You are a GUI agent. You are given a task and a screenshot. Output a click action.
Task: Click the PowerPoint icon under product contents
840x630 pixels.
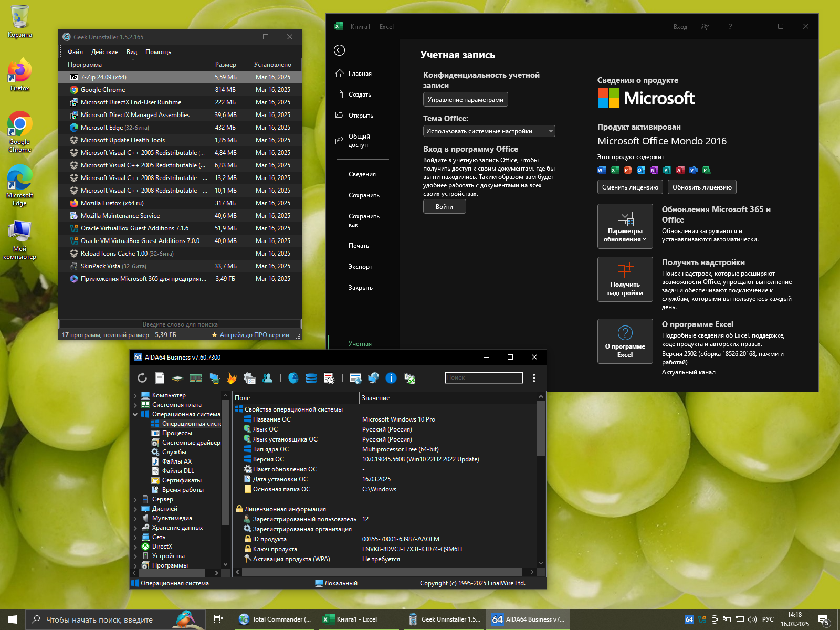tap(628, 170)
